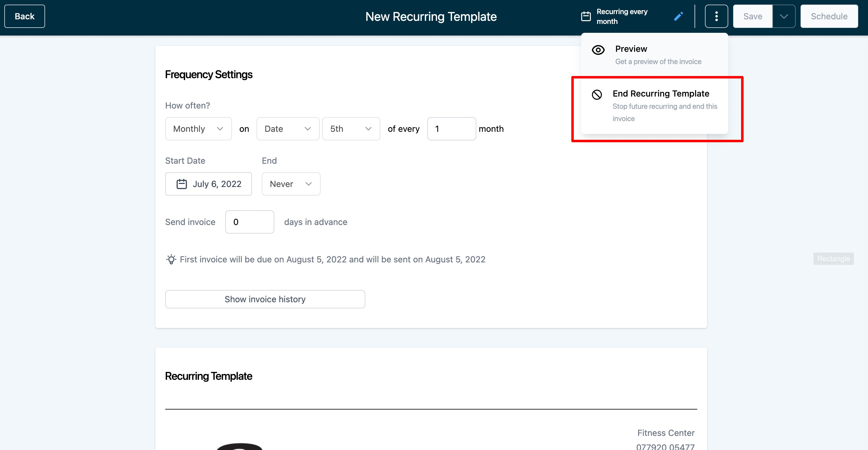The width and height of the screenshot is (868, 450).
Task: Click Show invoice history button
Action: click(x=265, y=299)
